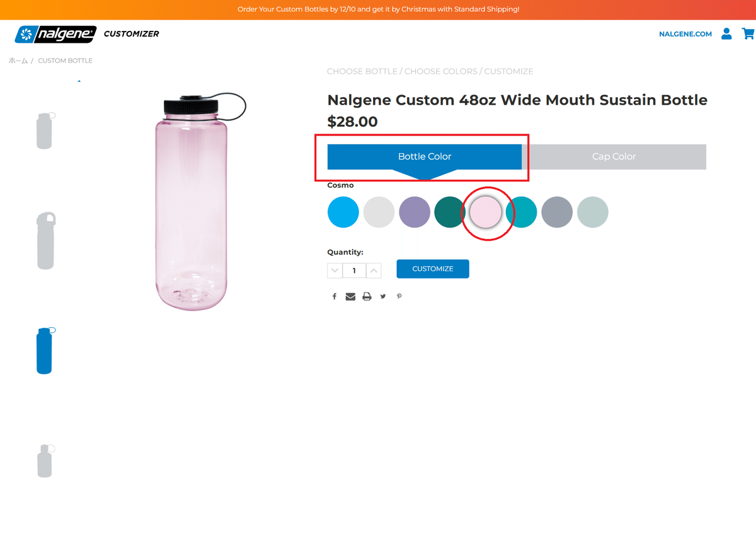756x537 pixels.
Task: Increase quantity with up arrow
Action: tap(374, 270)
